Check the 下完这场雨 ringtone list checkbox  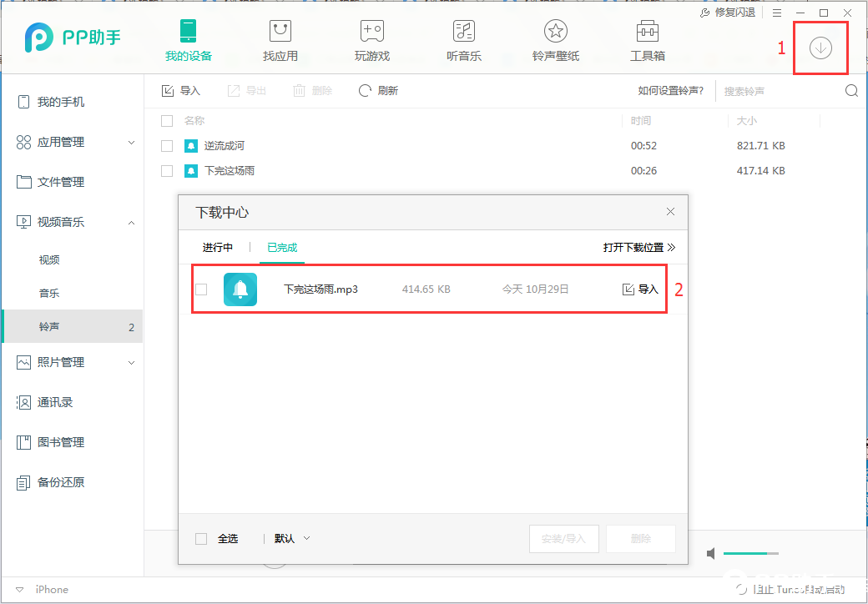[167, 171]
